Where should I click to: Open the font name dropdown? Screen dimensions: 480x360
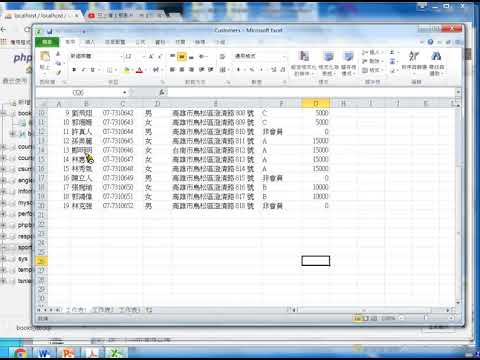pos(121,56)
